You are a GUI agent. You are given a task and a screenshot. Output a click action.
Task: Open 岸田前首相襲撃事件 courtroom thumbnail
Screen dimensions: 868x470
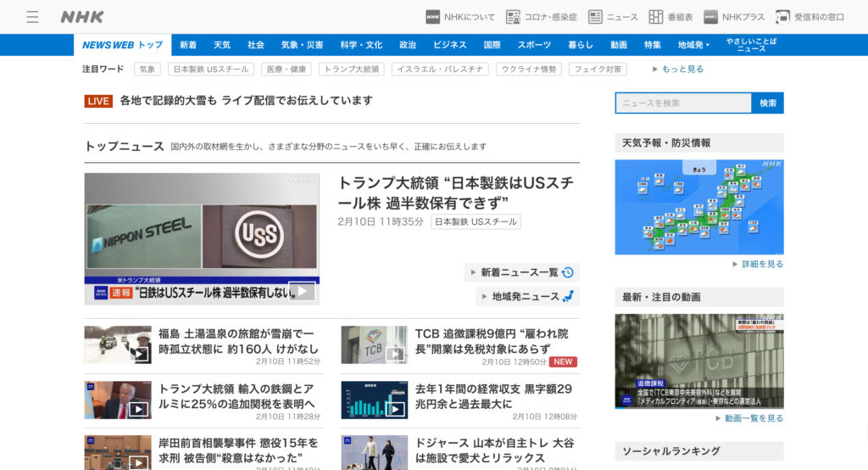pyautogui.click(x=118, y=452)
